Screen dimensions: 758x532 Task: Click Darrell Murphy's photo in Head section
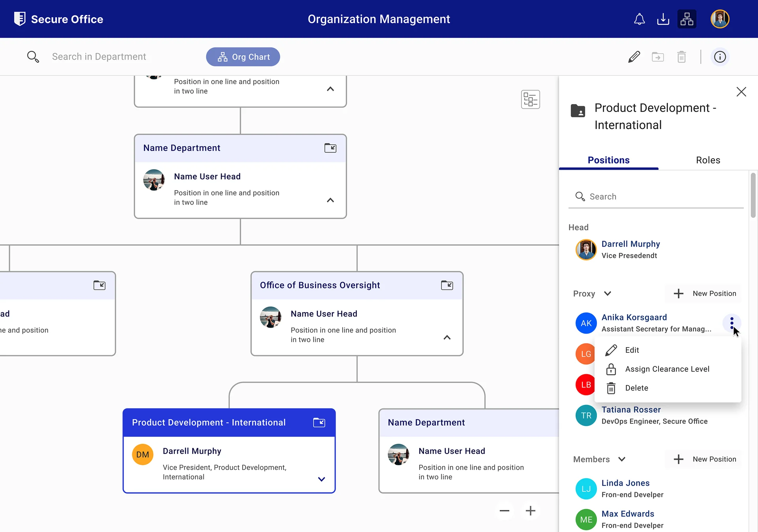click(x=586, y=249)
